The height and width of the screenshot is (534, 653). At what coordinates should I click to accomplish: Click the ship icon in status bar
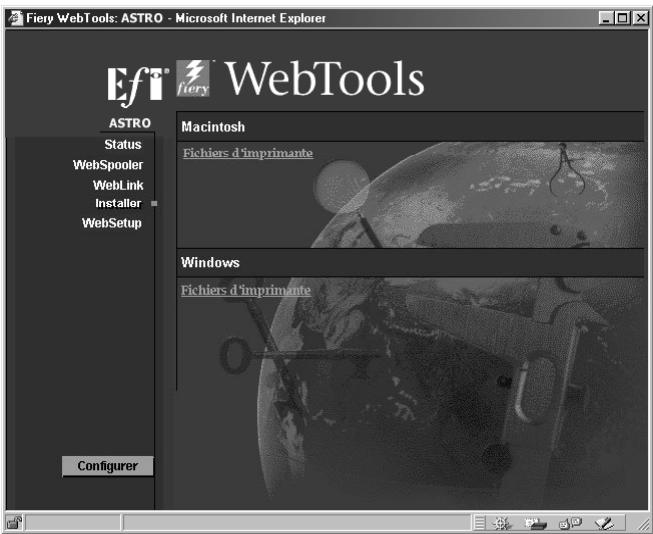point(536,523)
